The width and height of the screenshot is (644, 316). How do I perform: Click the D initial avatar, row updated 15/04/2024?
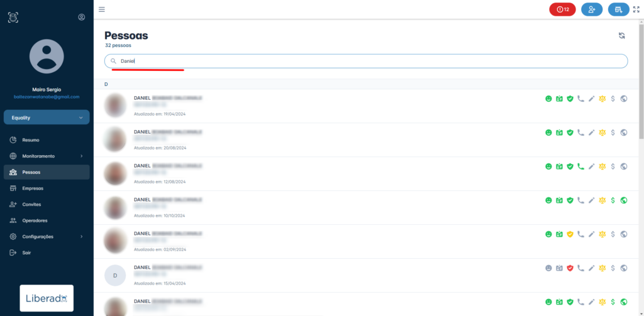(x=115, y=275)
